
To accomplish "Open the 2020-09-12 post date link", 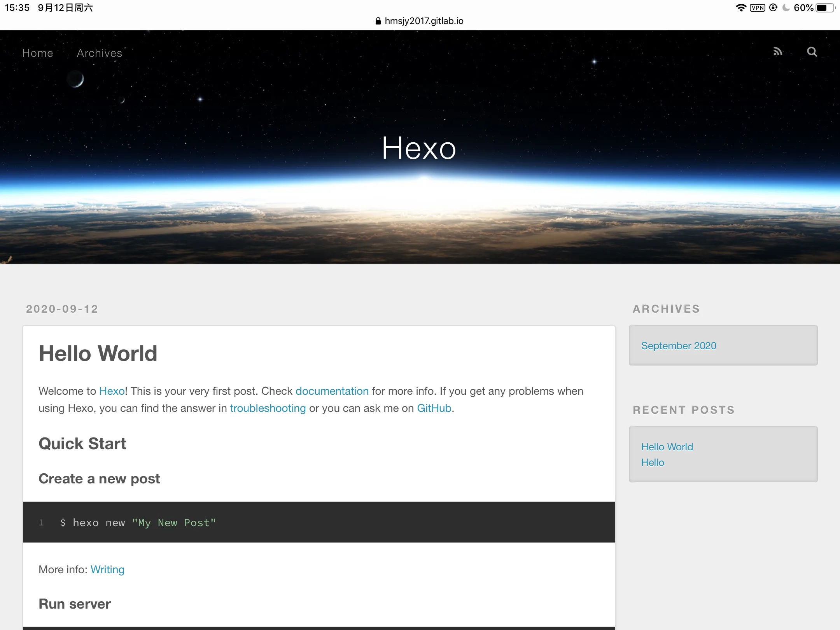I will pos(62,309).
